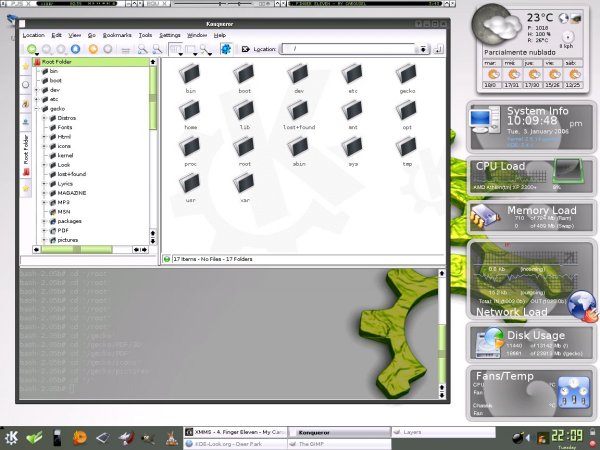The height and width of the screenshot is (450, 600).
Task: Open the Settings menu
Action: [170, 35]
